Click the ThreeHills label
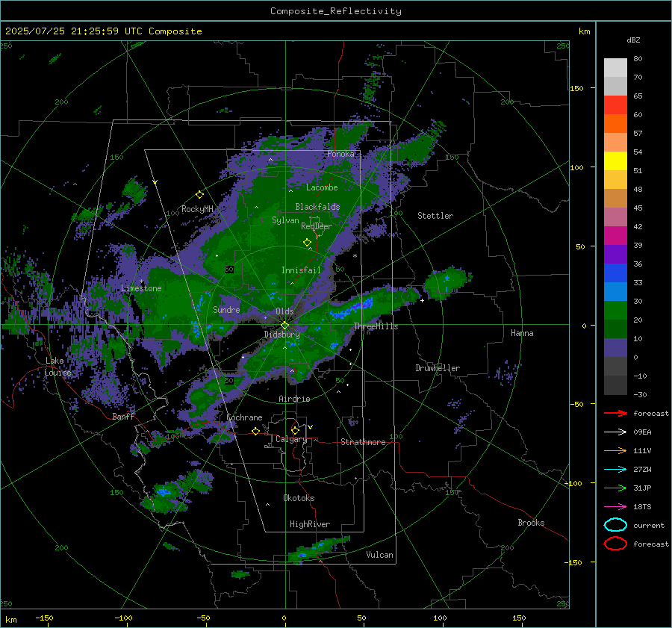Viewport: 672px width, 628px height. tap(376, 326)
